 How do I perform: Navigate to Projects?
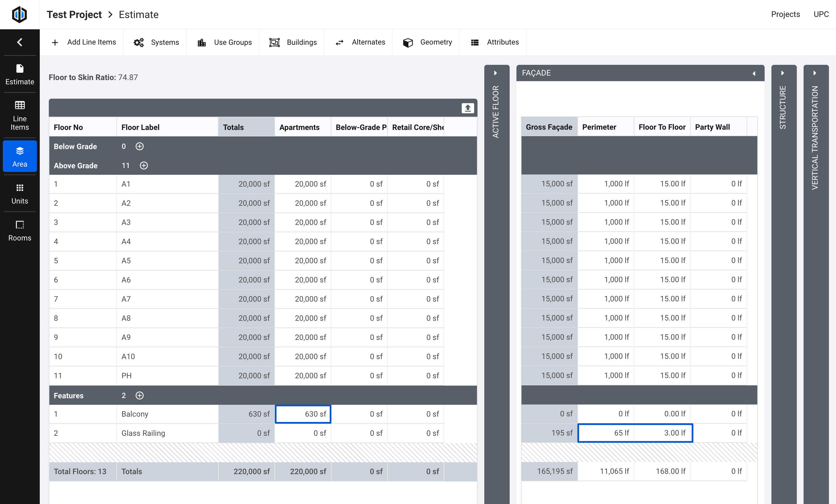(785, 14)
